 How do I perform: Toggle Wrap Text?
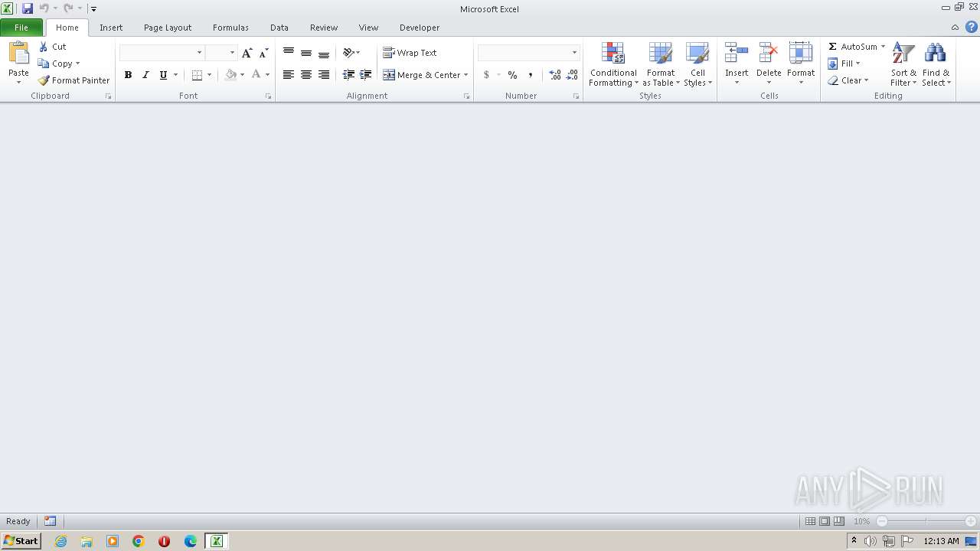pos(410,53)
